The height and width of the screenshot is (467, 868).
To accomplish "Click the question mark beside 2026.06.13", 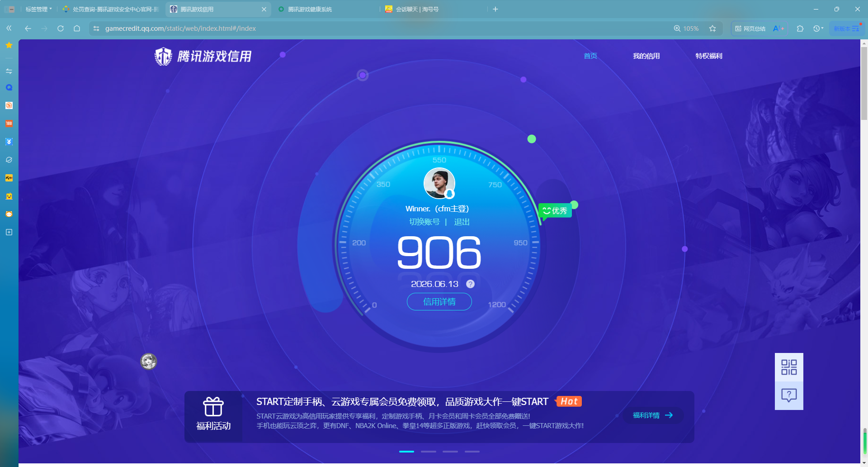I will (470, 284).
